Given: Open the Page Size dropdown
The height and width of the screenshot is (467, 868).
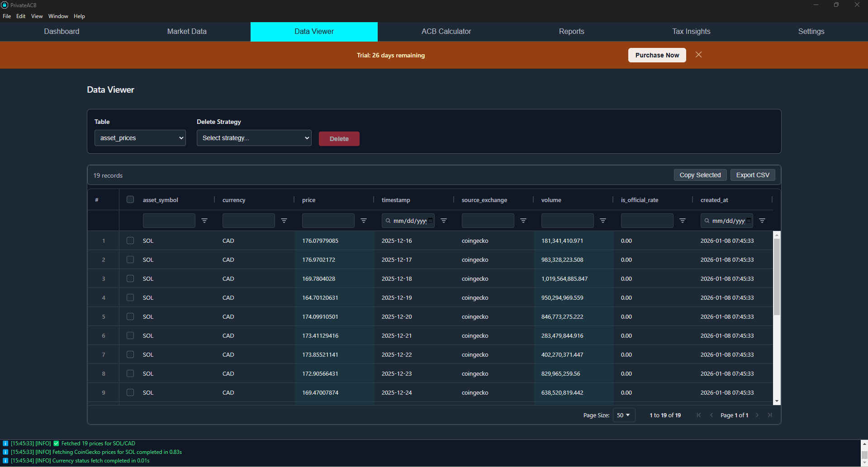Looking at the screenshot, I should [624, 415].
